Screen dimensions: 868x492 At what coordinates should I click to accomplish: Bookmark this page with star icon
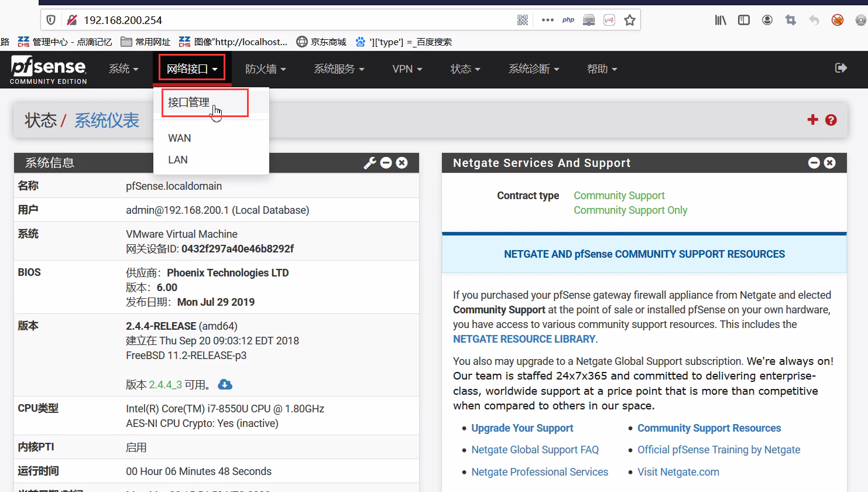tap(630, 20)
